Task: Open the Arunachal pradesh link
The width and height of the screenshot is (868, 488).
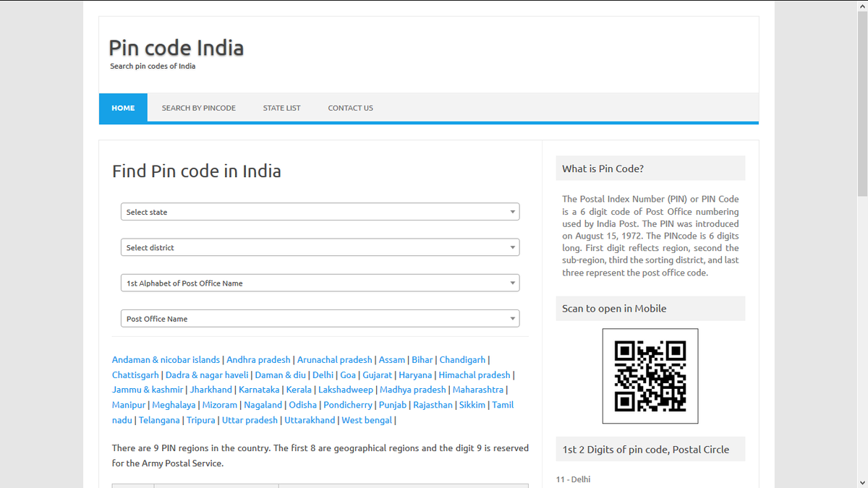Action: pos(335,359)
